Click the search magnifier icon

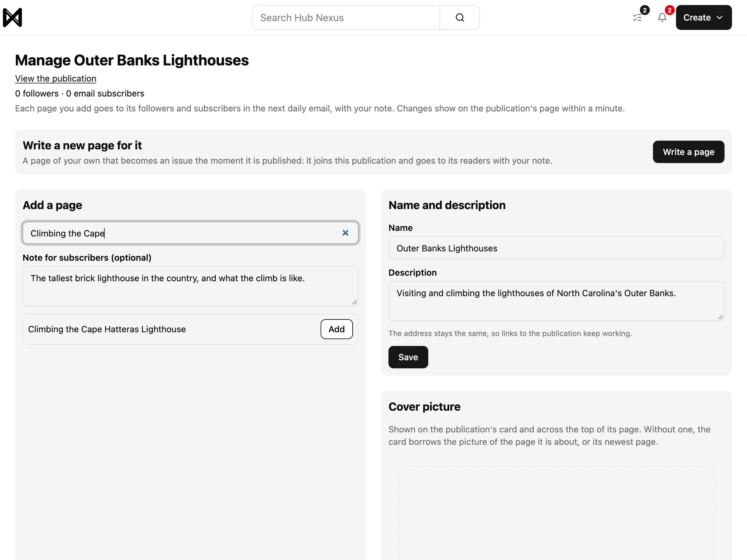(x=459, y=17)
